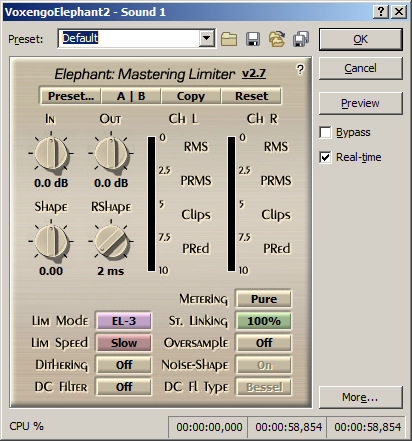This screenshot has height=441, width=412.
Task: Click Ch R RMS readout label
Action: click(276, 147)
